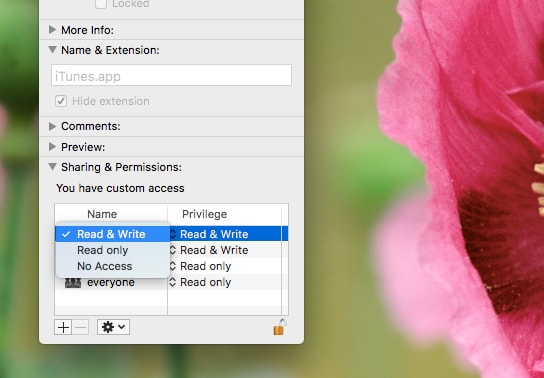Viewport: 544px width, 378px height.
Task: Toggle the Hide extension checkbox
Action: click(x=61, y=101)
